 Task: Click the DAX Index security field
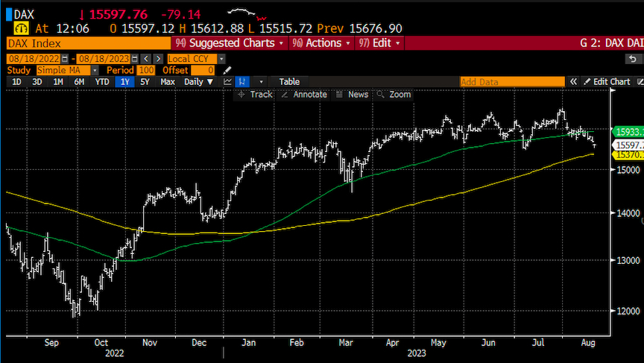click(x=89, y=43)
